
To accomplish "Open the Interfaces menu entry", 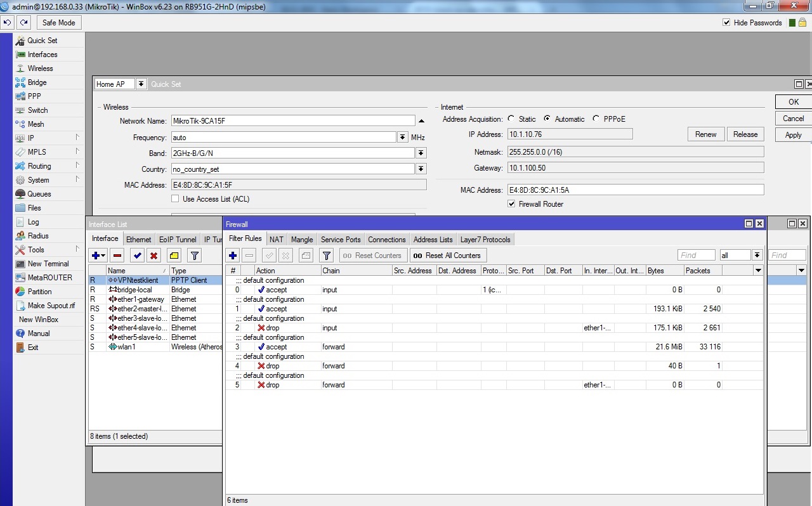I will 42,55.
